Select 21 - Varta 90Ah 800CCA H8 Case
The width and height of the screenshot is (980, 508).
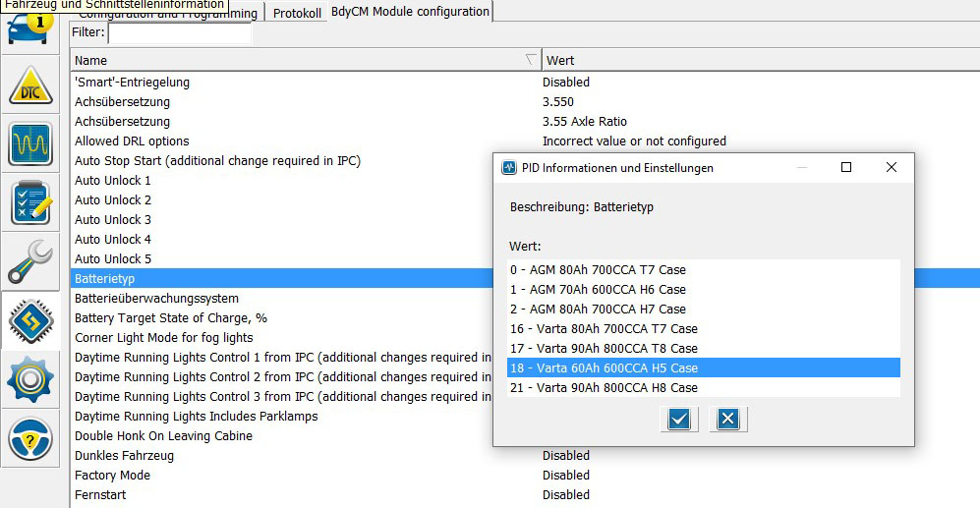[703, 387]
